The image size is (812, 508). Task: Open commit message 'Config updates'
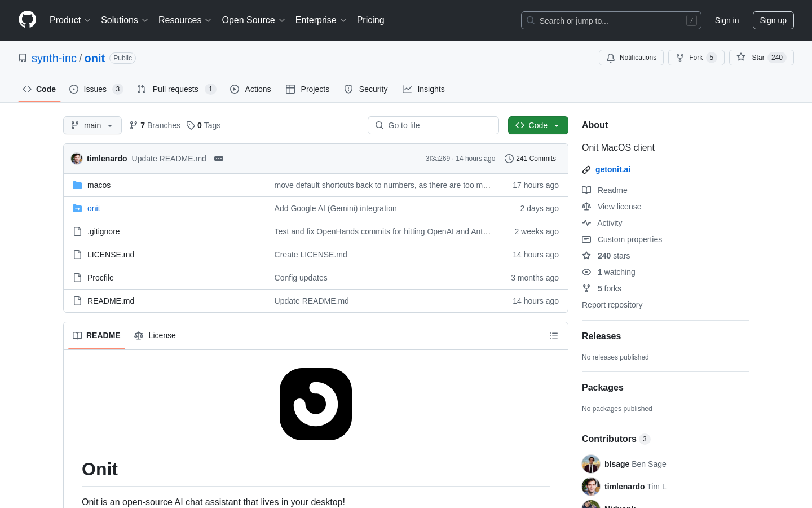coord(301,278)
